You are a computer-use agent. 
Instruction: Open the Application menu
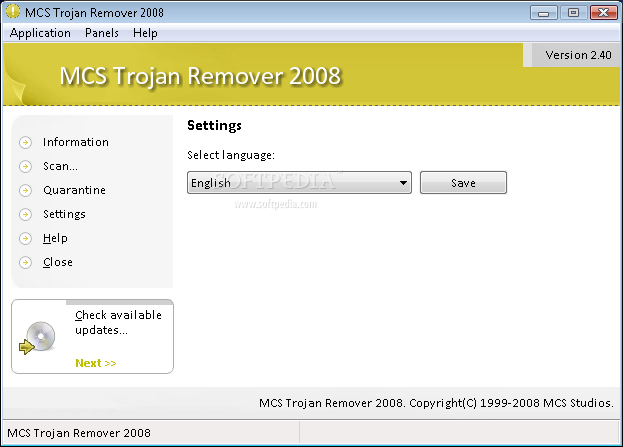(x=40, y=33)
